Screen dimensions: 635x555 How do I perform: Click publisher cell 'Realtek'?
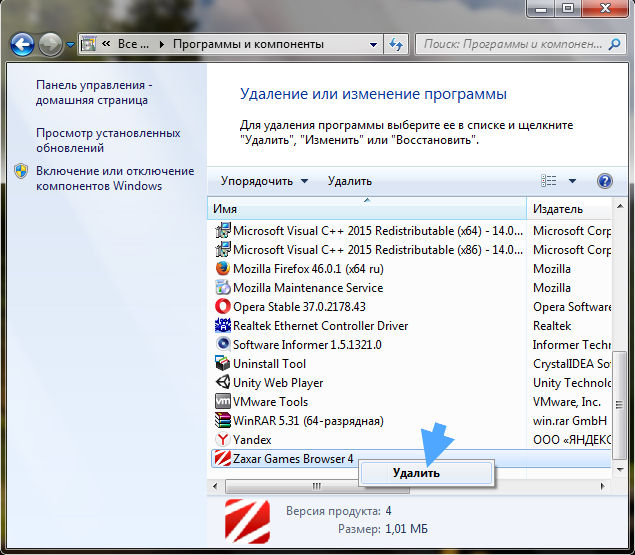coord(552,326)
